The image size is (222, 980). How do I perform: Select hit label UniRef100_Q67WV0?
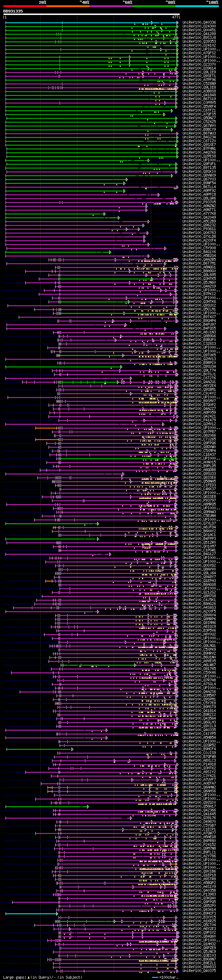point(199,125)
